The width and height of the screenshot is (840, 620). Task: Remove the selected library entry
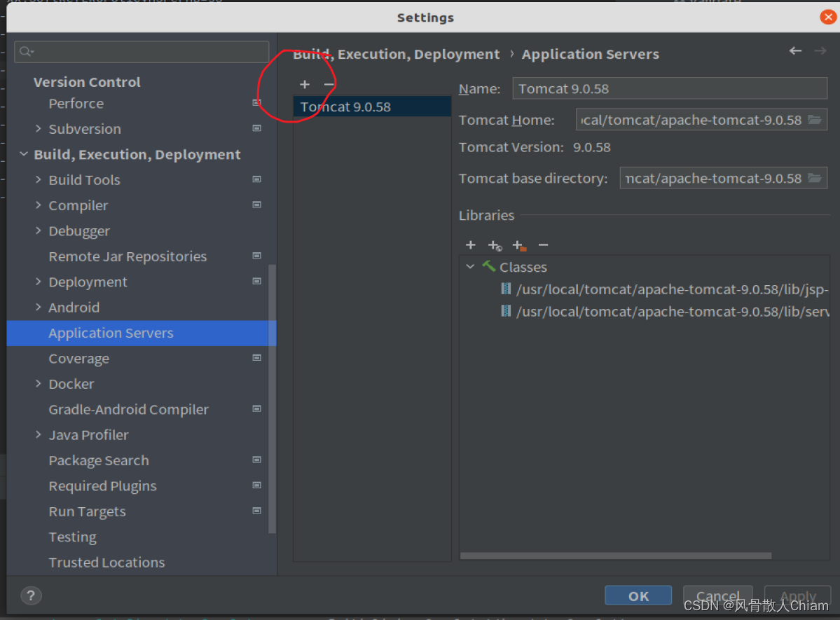(x=543, y=245)
